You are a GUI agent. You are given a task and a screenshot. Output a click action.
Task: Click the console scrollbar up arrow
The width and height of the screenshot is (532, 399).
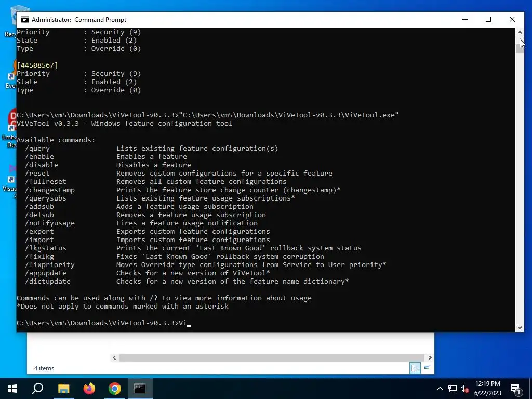click(x=520, y=32)
